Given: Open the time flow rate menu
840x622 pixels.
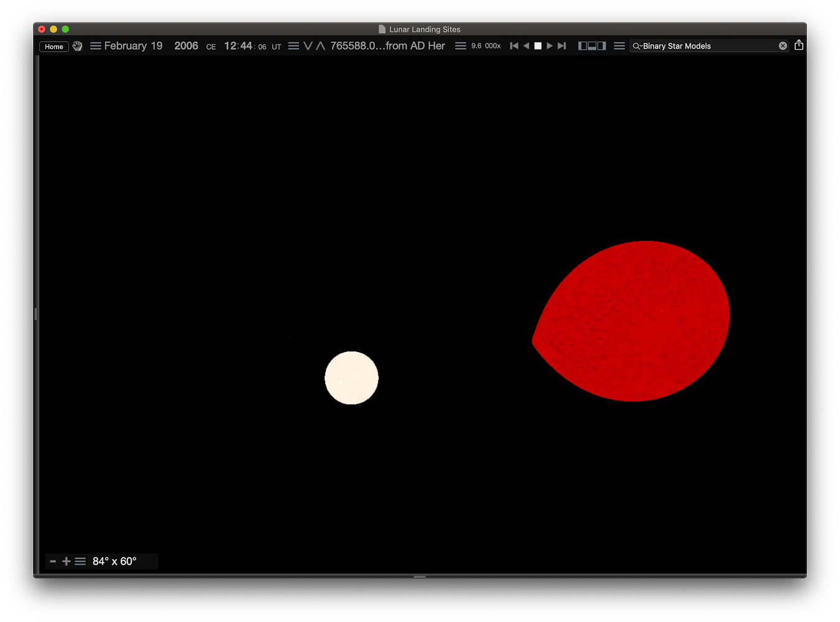Looking at the screenshot, I should [460, 46].
